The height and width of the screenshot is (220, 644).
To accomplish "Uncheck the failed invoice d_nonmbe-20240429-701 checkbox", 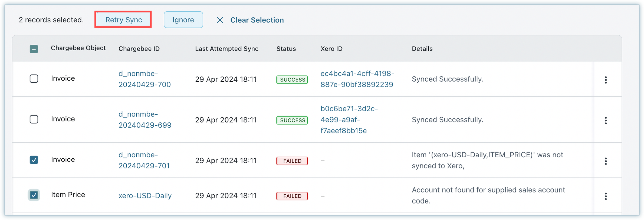I will pyautogui.click(x=34, y=160).
